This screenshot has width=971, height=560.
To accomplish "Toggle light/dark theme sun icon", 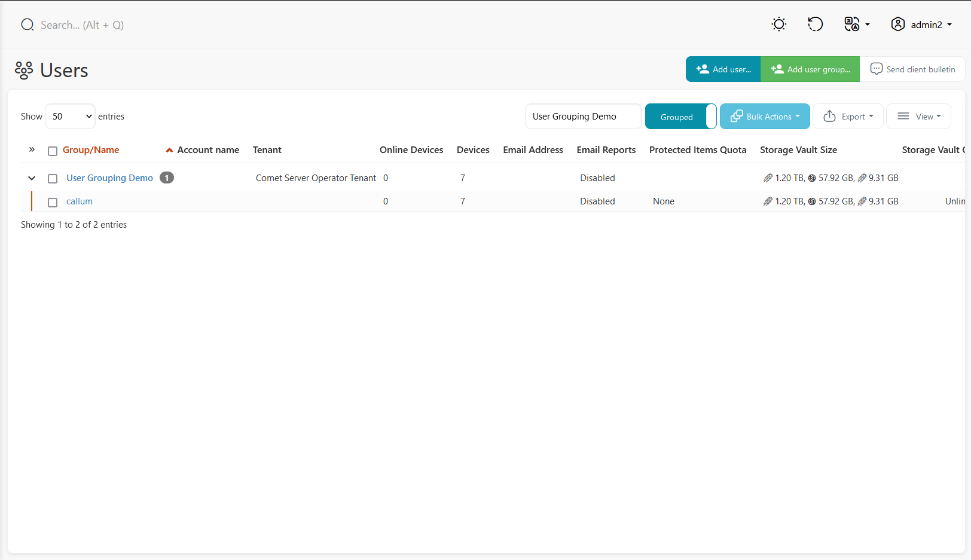I will (778, 25).
